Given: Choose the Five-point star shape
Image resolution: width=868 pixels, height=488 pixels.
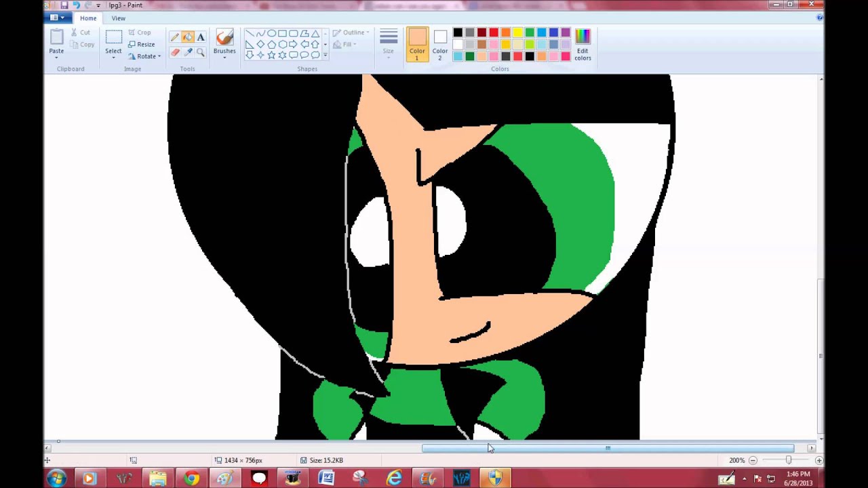Looking at the screenshot, I should tap(271, 55).
